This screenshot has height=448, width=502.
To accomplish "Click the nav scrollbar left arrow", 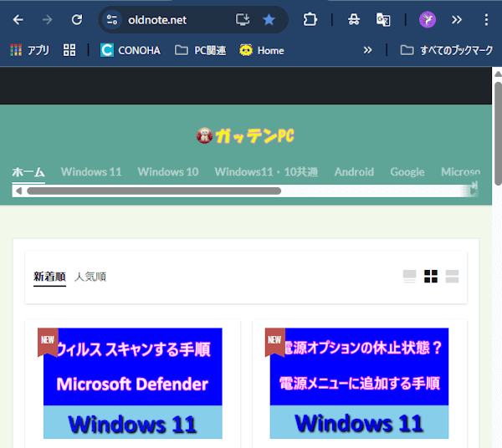I will 19,191.
